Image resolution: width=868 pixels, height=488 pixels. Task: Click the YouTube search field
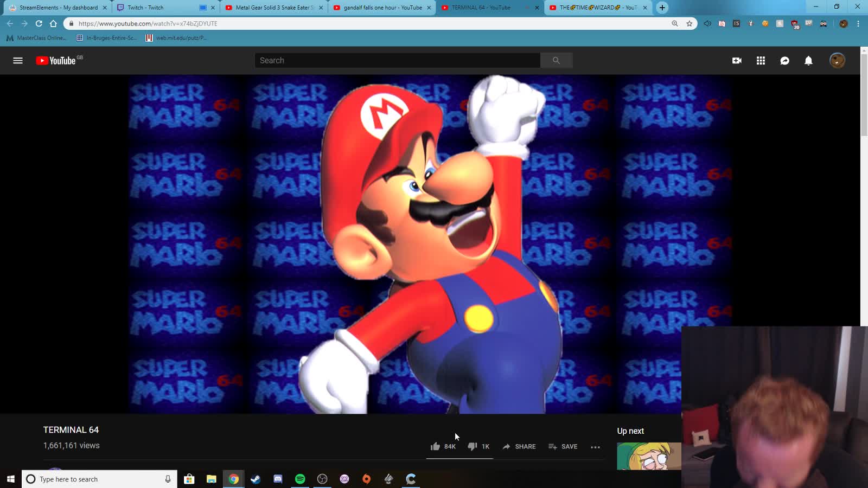[398, 61]
